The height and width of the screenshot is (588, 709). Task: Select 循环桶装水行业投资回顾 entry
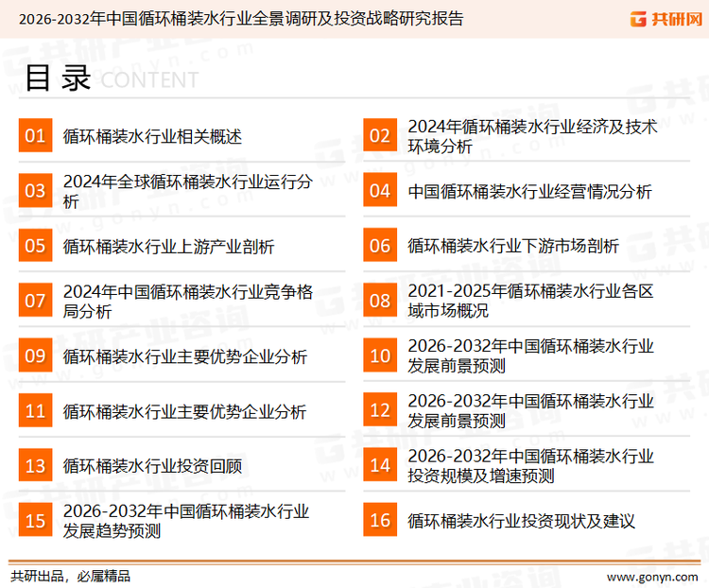click(x=152, y=466)
